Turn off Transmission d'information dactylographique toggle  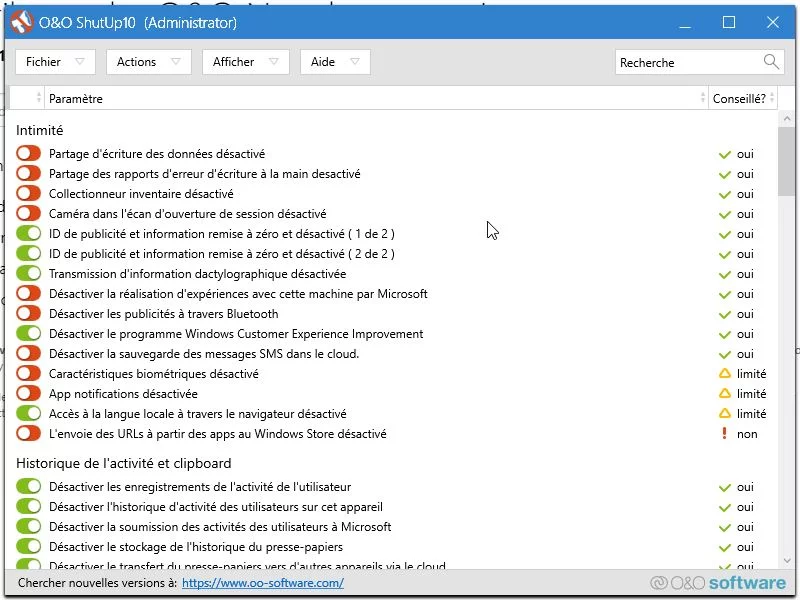(x=29, y=274)
